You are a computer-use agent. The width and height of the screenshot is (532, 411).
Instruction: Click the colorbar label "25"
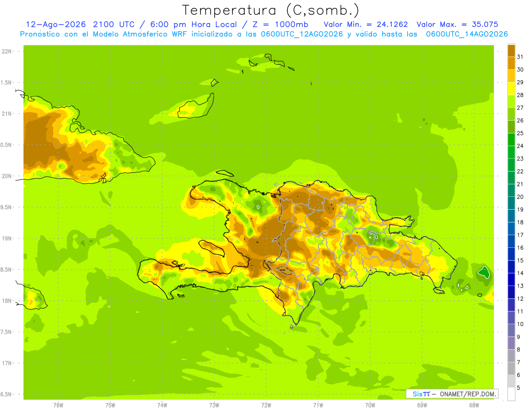point(520,133)
